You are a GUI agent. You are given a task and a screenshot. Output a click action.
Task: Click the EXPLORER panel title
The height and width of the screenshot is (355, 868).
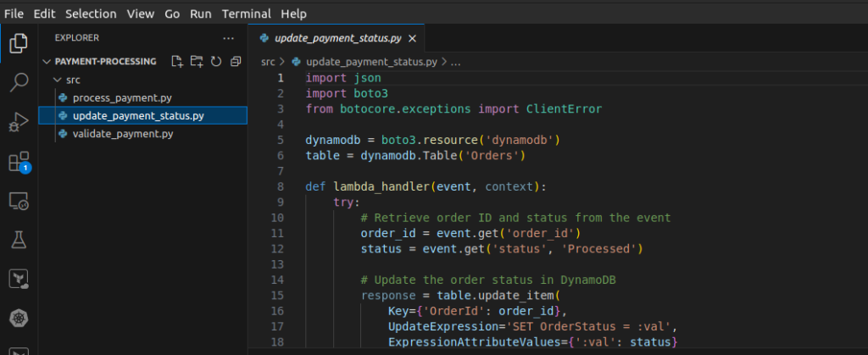coord(77,38)
